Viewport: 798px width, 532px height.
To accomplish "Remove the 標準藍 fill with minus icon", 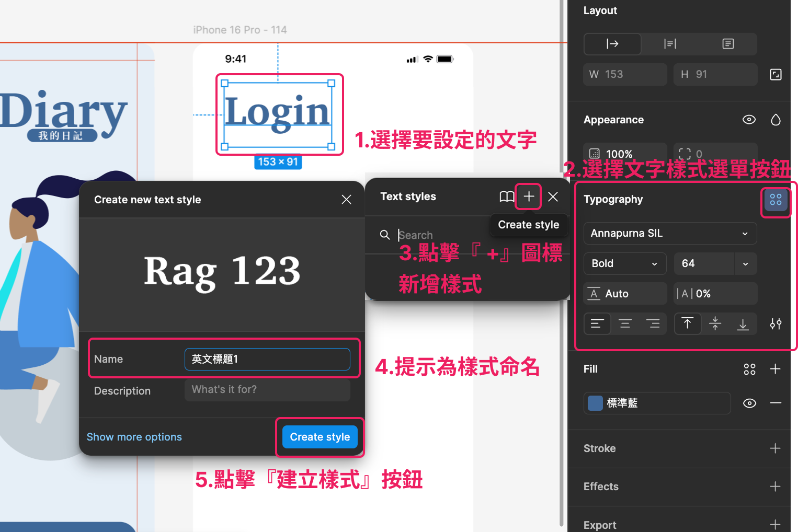I will 776,403.
